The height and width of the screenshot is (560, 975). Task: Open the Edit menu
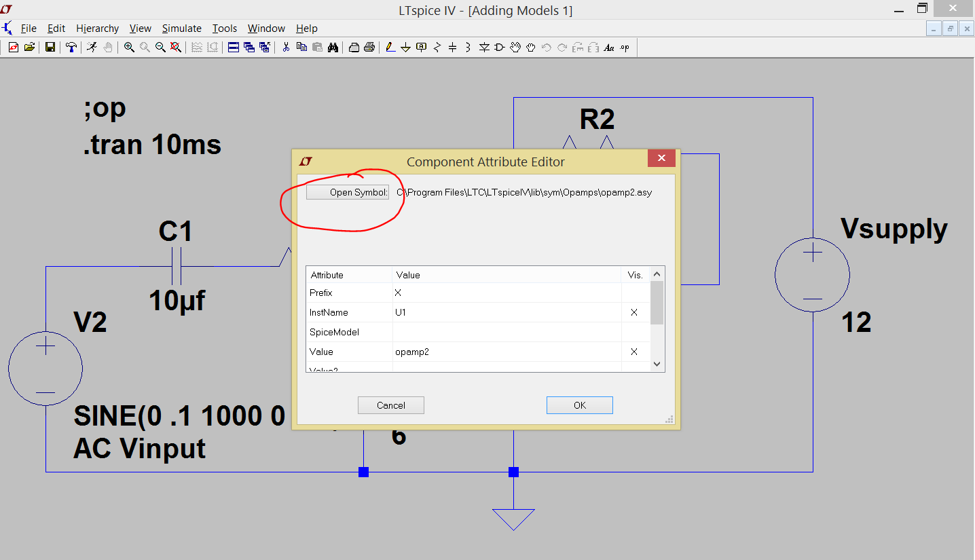[x=56, y=29]
